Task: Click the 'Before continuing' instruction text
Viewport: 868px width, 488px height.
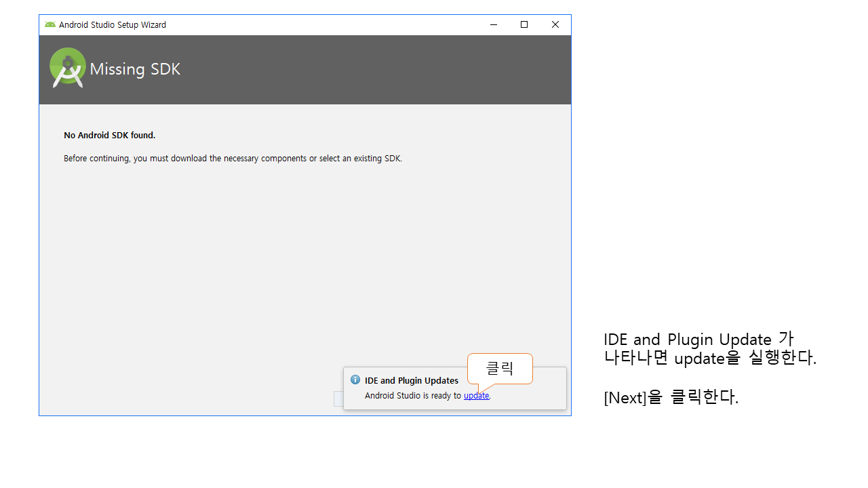Action: [x=233, y=159]
